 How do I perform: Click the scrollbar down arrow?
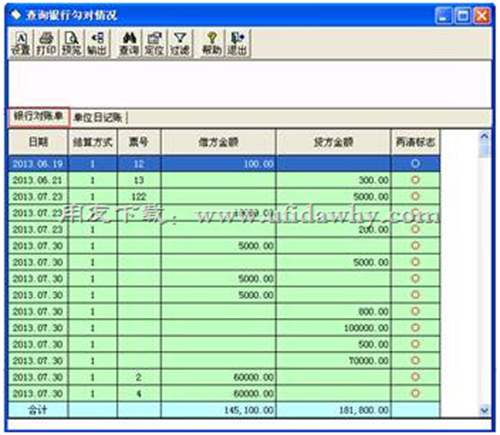pos(484,410)
